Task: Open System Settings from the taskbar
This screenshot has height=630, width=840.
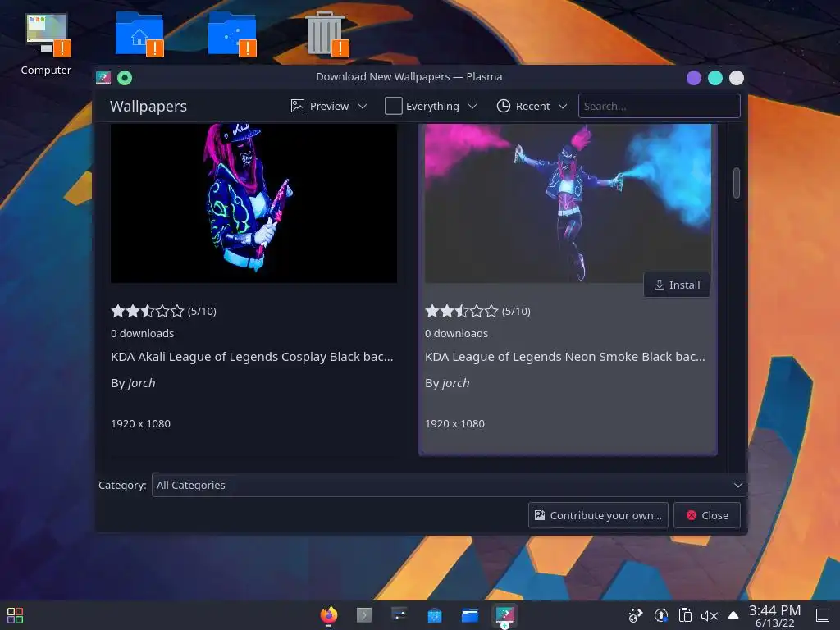Action: point(399,615)
